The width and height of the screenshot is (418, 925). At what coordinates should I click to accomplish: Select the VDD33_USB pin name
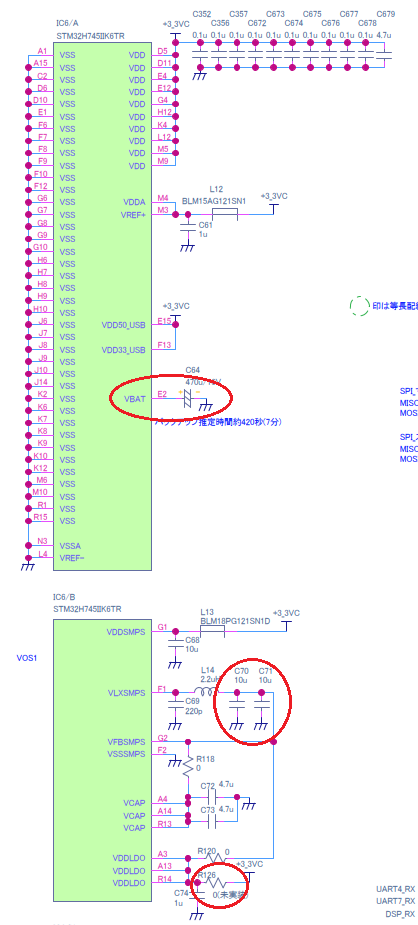[x=123, y=350]
